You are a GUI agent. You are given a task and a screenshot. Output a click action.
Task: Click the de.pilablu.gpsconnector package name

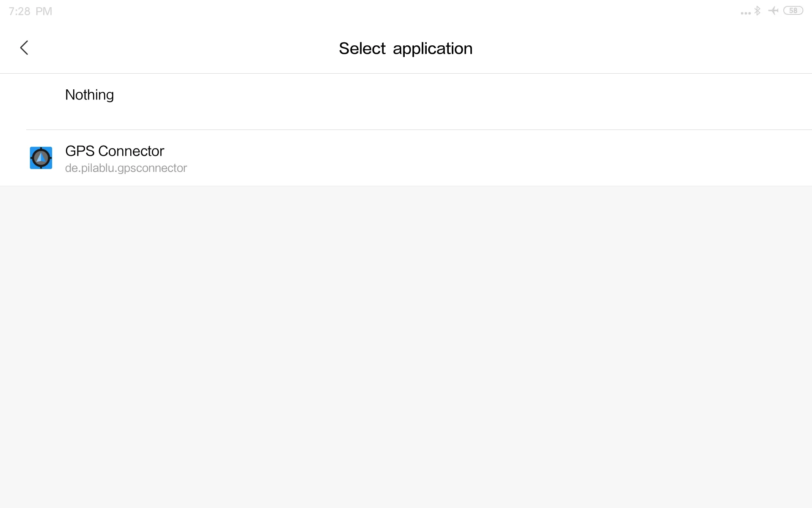(x=126, y=168)
